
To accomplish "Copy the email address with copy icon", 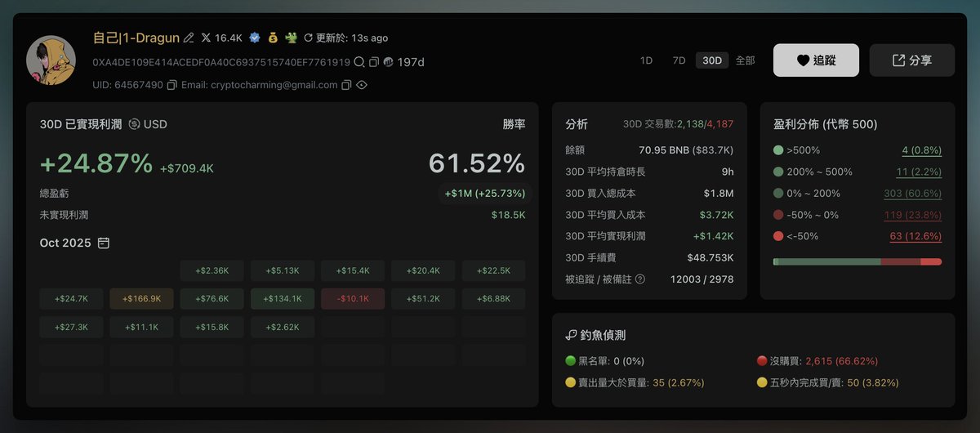I will pyautogui.click(x=346, y=85).
